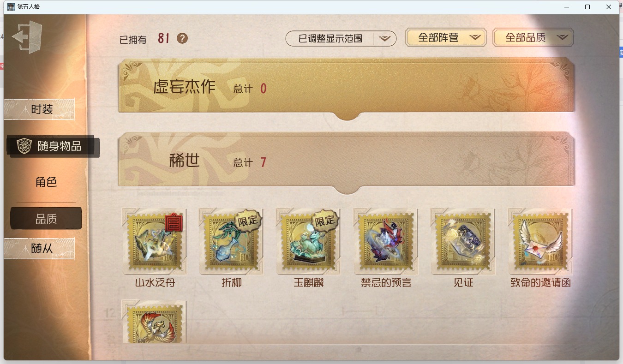Select the 折柳 limited accessory

232,241
